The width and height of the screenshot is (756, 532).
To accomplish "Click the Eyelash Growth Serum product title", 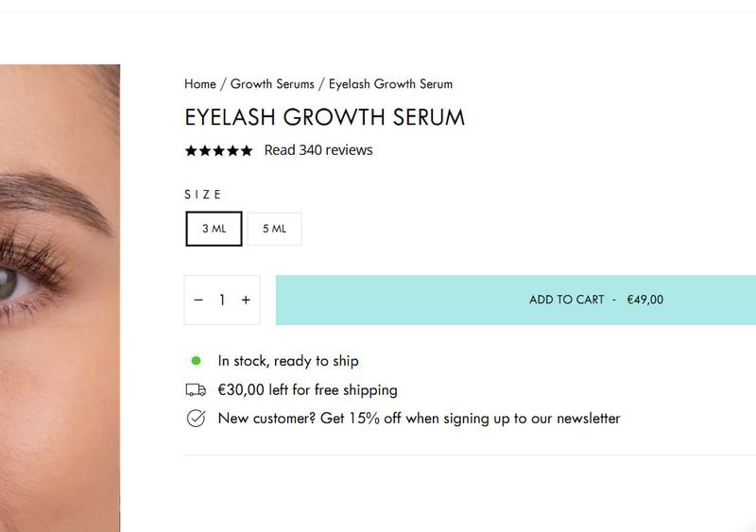I will coord(324,118).
